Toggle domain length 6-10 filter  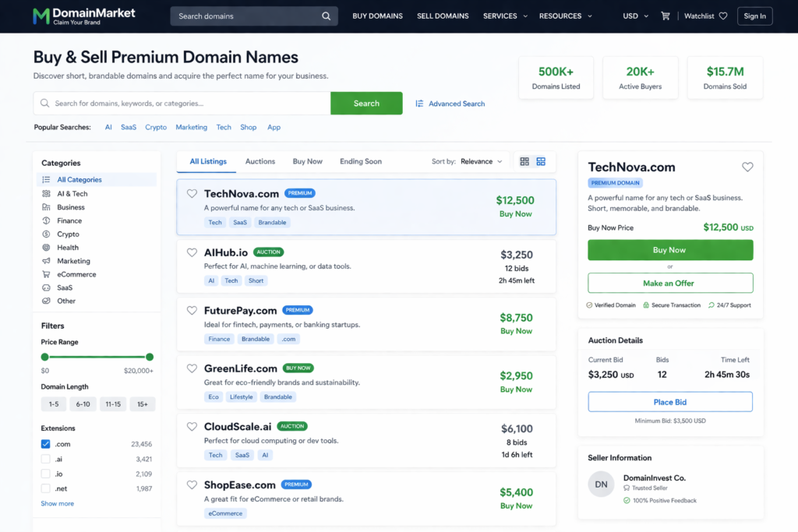(x=83, y=403)
